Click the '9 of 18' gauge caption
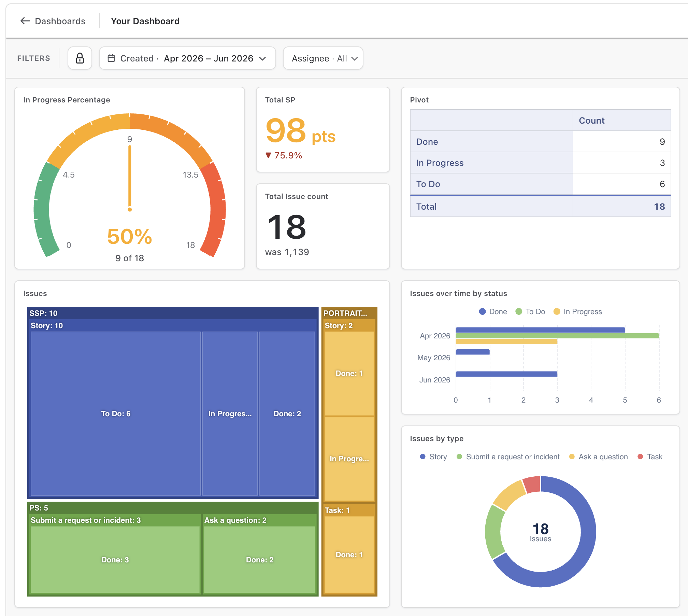The height and width of the screenshot is (616, 688). [x=130, y=258]
